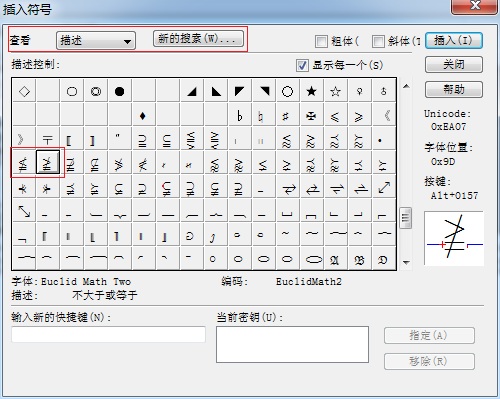
Task: Open 帮助 help
Action: [x=454, y=89]
